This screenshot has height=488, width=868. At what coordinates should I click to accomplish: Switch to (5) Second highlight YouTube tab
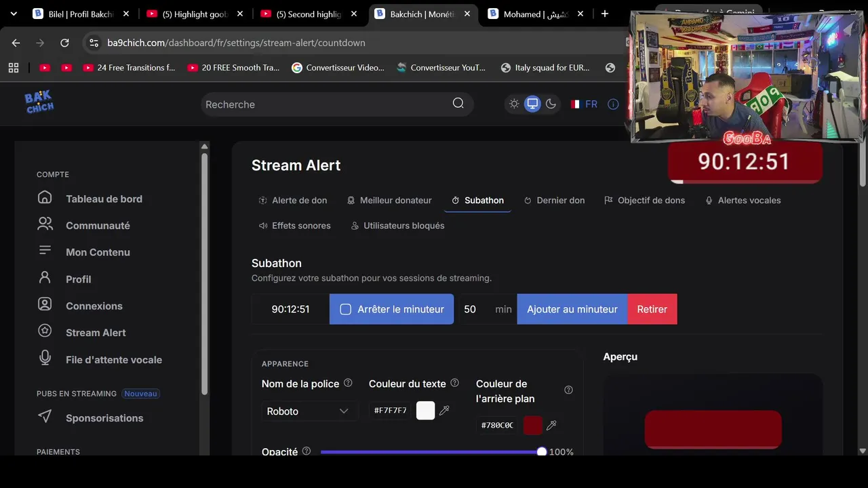click(x=308, y=14)
